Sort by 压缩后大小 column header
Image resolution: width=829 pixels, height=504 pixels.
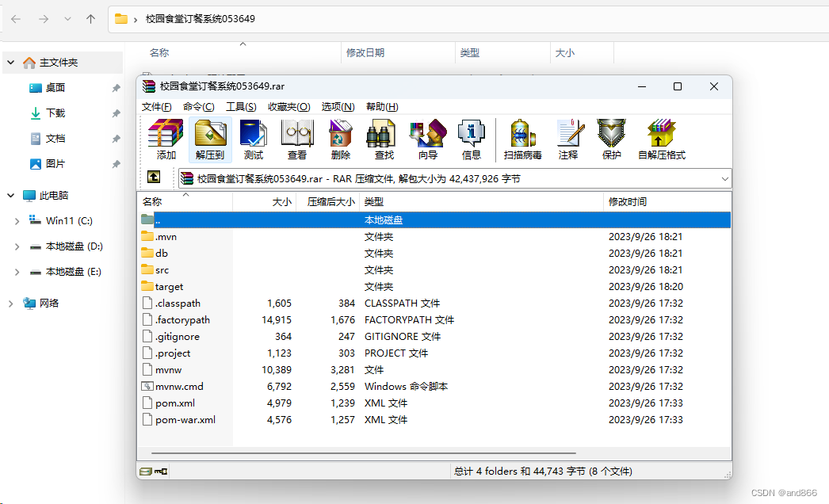click(328, 201)
